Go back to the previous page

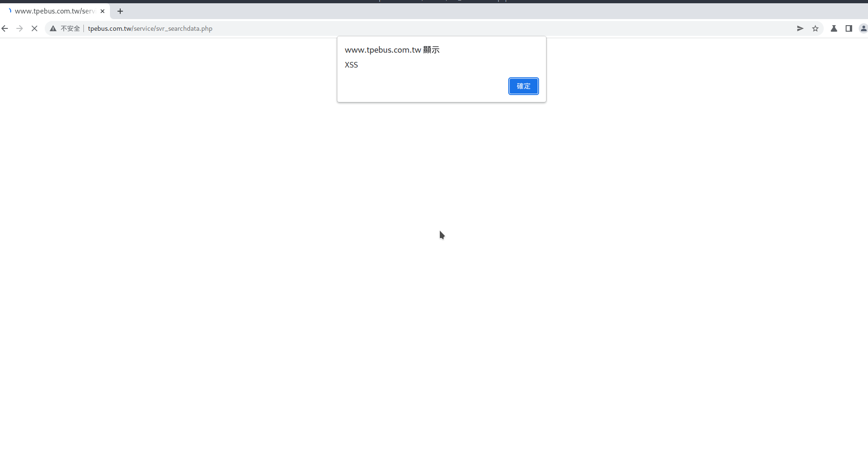click(x=5, y=28)
